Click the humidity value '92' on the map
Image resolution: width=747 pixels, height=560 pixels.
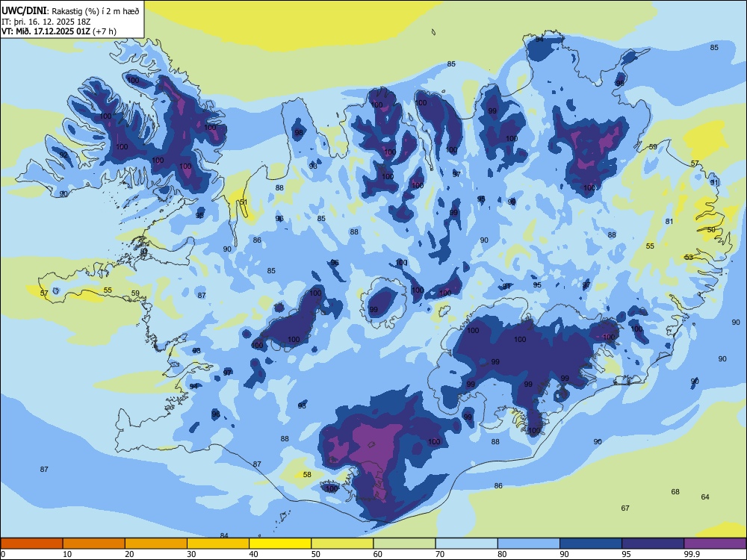tap(63, 155)
